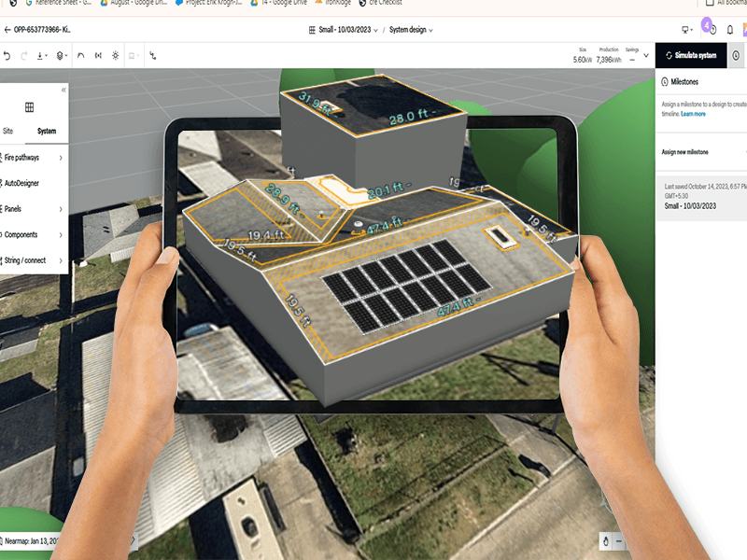Select the layers stack icon in the toolbar
Viewport: 747px width, 560px height.
61,56
